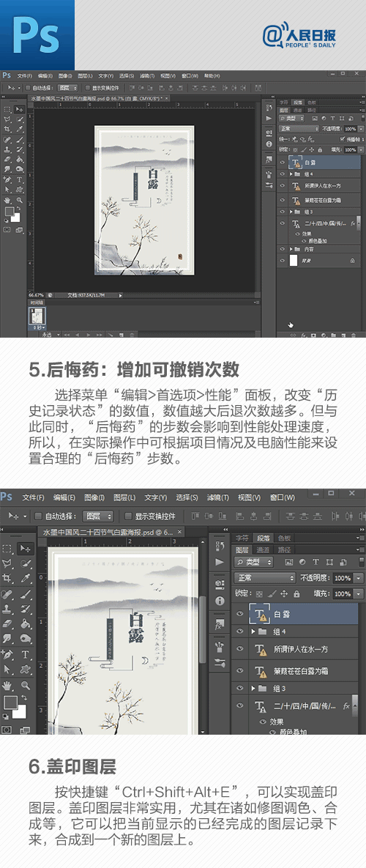
Task: Open 类型 filter dropdown in lower layers panel
Action: click(x=254, y=562)
